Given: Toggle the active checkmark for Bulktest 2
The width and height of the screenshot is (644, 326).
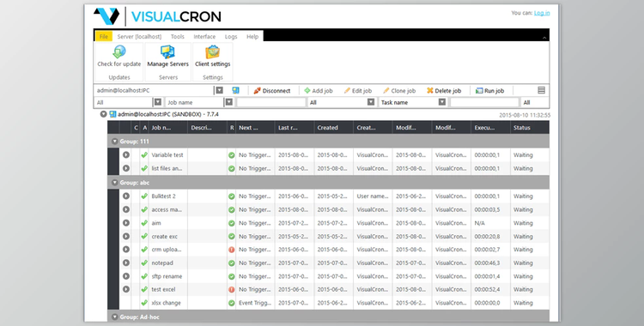Looking at the screenshot, I should [x=144, y=196].
